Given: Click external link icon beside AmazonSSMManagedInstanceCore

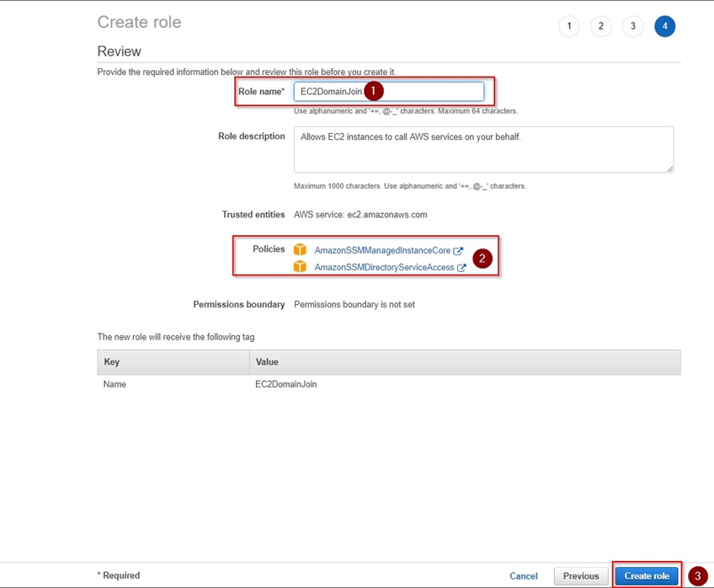Looking at the screenshot, I should pos(458,250).
